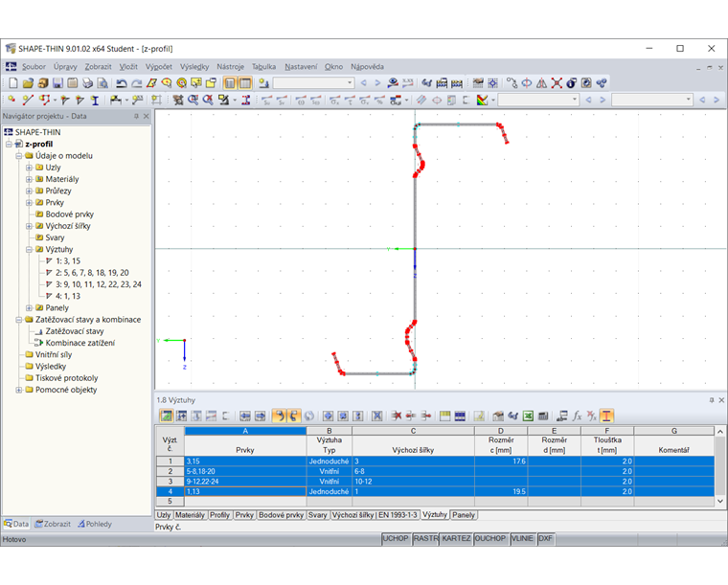The image size is (728, 585).
Task: Click the rotate icon in top toolbar
Action: pos(527,83)
